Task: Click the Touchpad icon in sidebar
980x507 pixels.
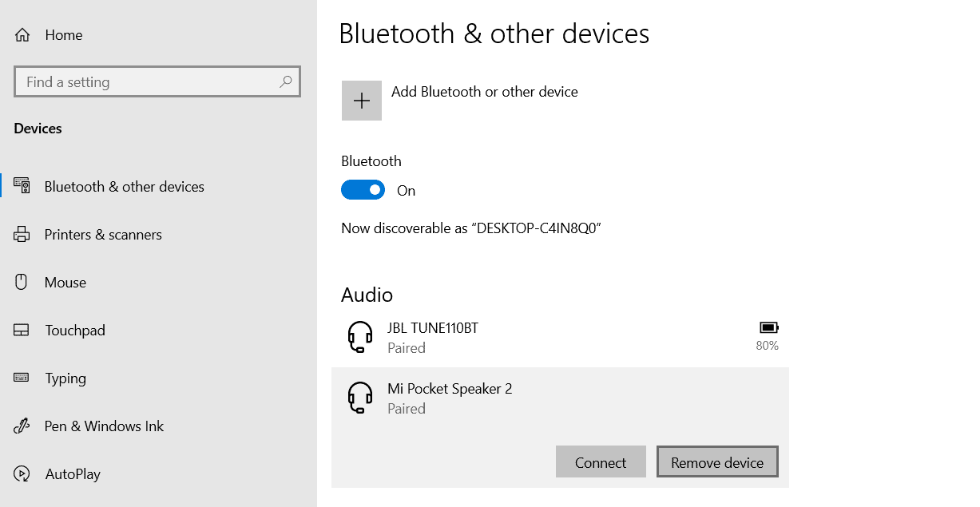Action: click(22, 331)
